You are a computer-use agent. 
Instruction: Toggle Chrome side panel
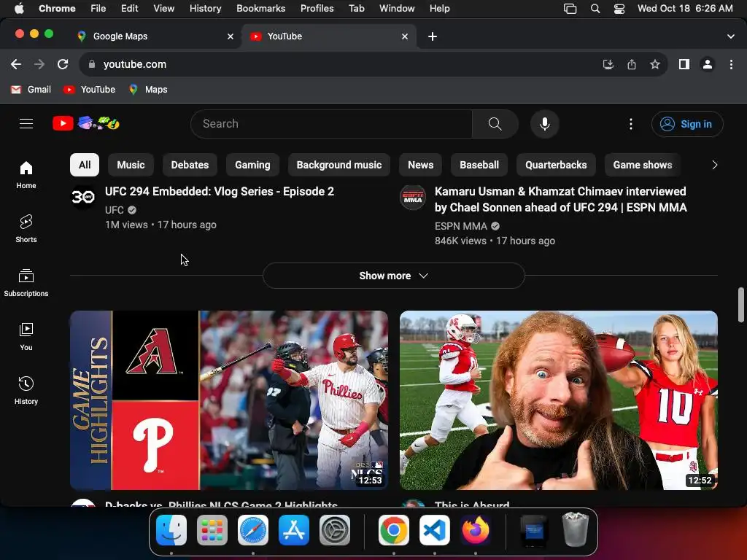point(684,64)
